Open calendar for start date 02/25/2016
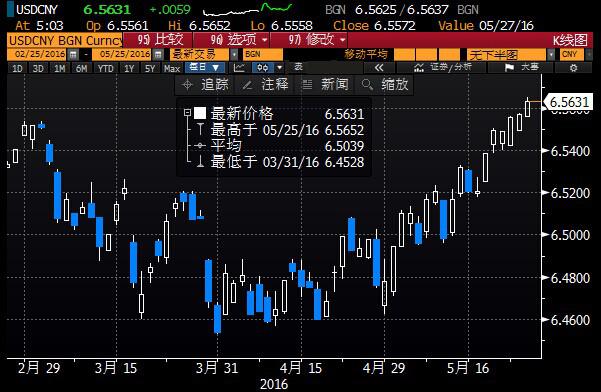 coord(73,55)
